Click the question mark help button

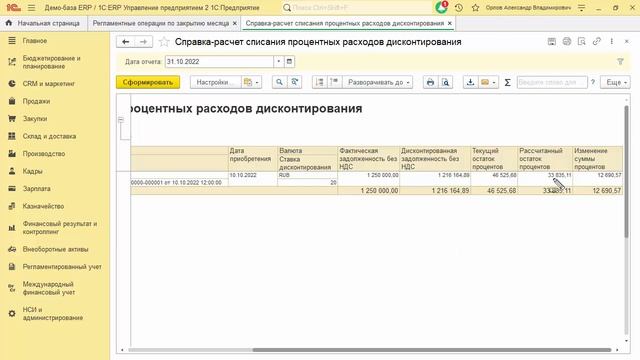593,82
